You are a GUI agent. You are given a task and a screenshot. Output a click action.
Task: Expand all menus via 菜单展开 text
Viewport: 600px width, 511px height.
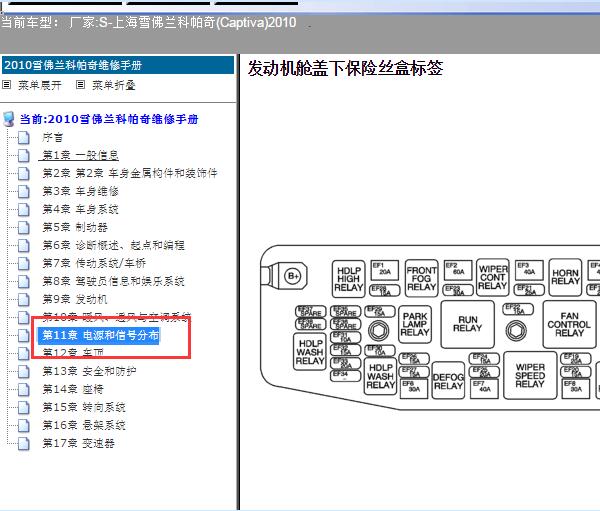click(40, 85)
